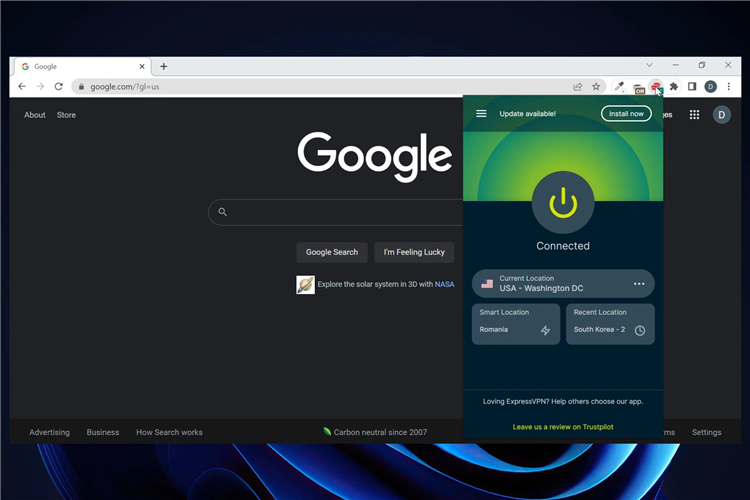This screenshot has height=500, width=750.
Task: Click the magnifier icon in search box
Action: 222,212
